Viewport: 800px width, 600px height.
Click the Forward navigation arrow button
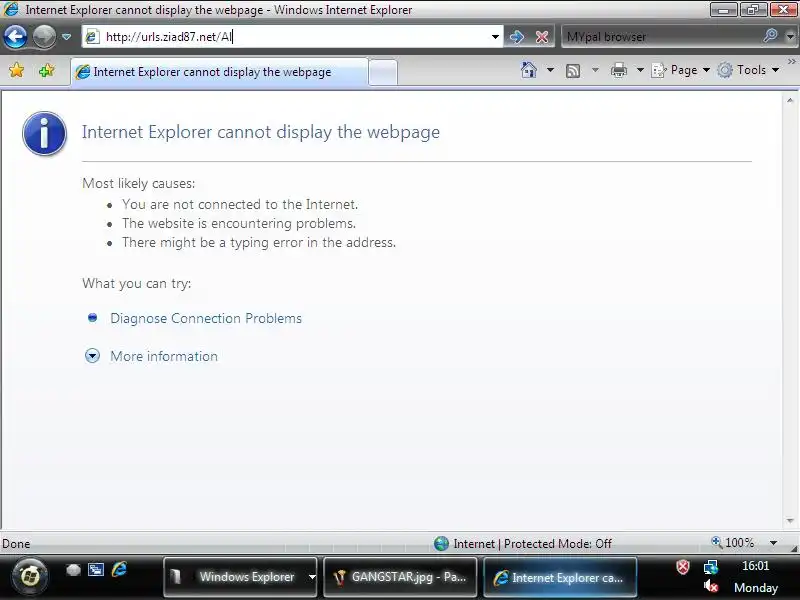pos(44,37)
